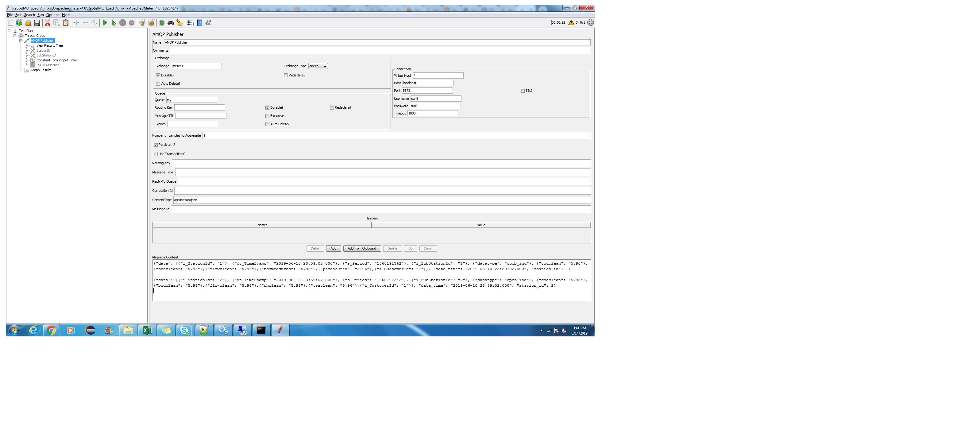The image size is (980, 434).
Task: Select Graph Results in tree
Action: [x=41, y=70]
